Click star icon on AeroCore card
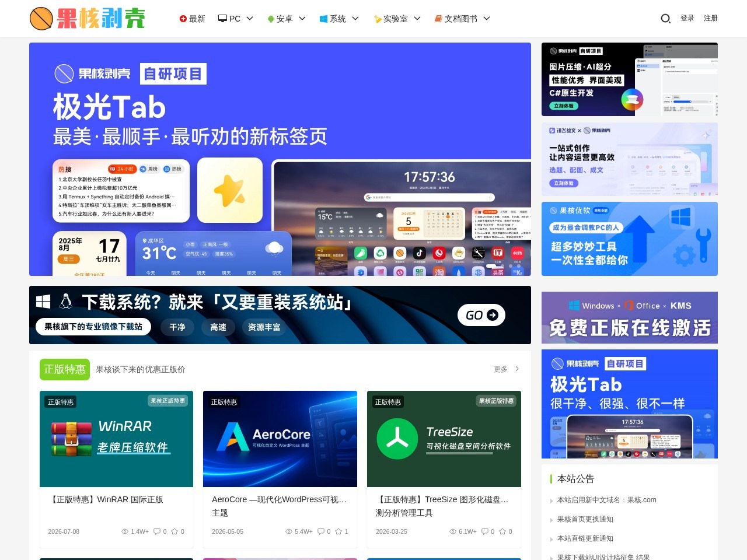The width and height of the screenshot is (747, 560). (x=338, y=531)
